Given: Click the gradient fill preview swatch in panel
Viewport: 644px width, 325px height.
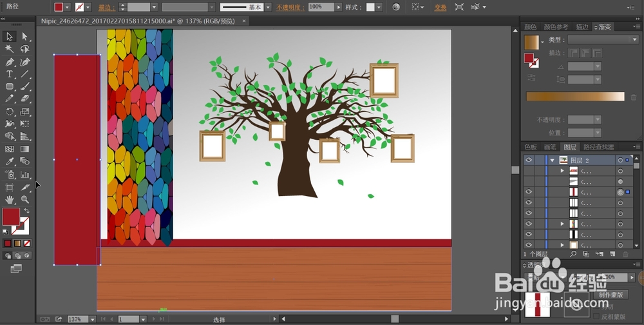Looking at the screenshot, I should coord(531,43).
